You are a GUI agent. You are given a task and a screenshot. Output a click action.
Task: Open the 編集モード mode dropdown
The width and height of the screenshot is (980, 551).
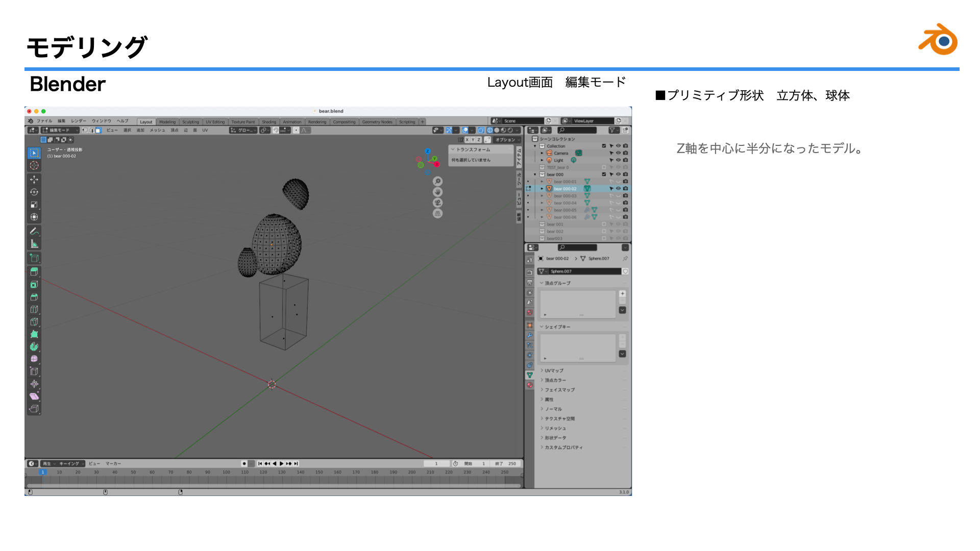click(60, 130)
